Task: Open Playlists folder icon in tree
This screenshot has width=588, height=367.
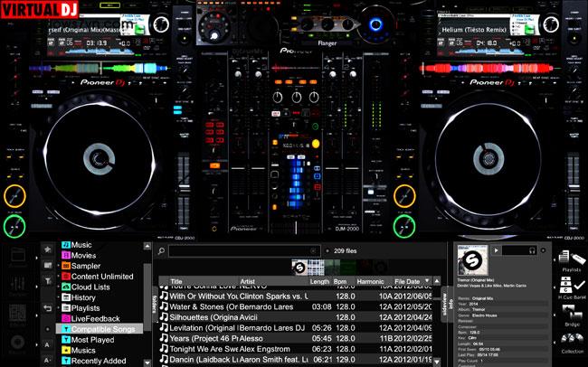Action: 66,307
